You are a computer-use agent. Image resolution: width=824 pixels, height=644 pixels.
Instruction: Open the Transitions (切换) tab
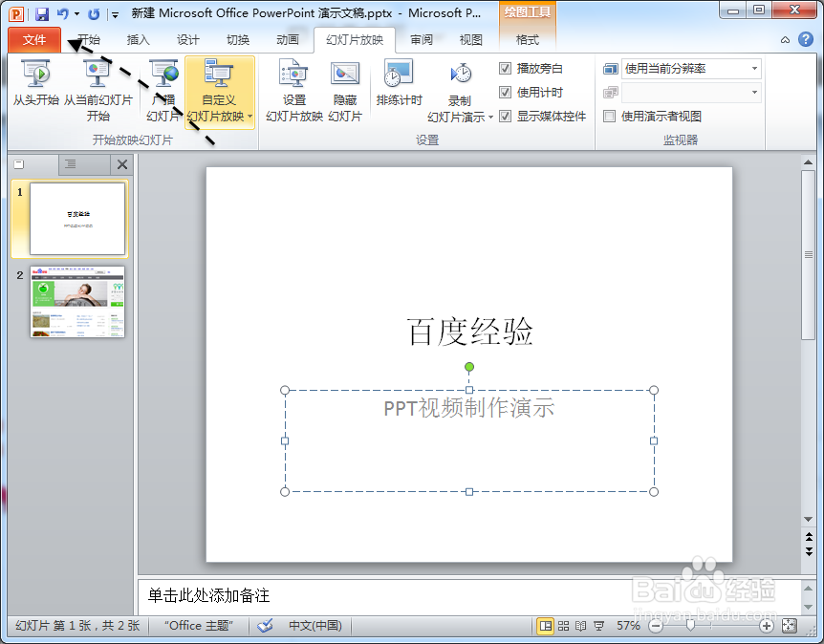pyautogui.click(x=238, y=40)
